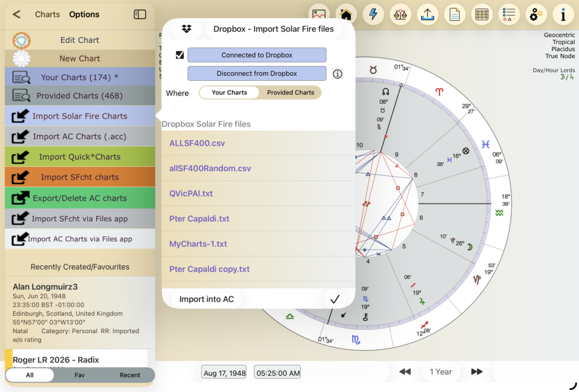
Task: Select Import Solar Fire Charts
Action: (x=79, y=117)
